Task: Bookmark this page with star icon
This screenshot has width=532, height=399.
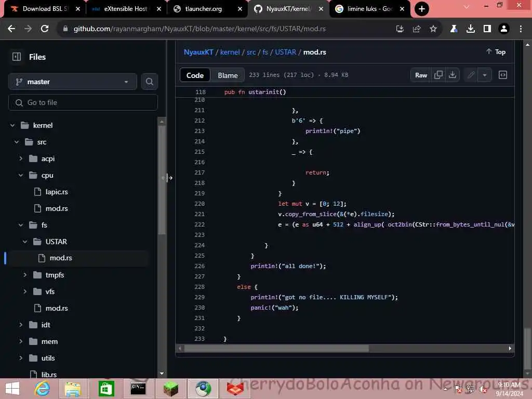Action: (x=433, y=29)
